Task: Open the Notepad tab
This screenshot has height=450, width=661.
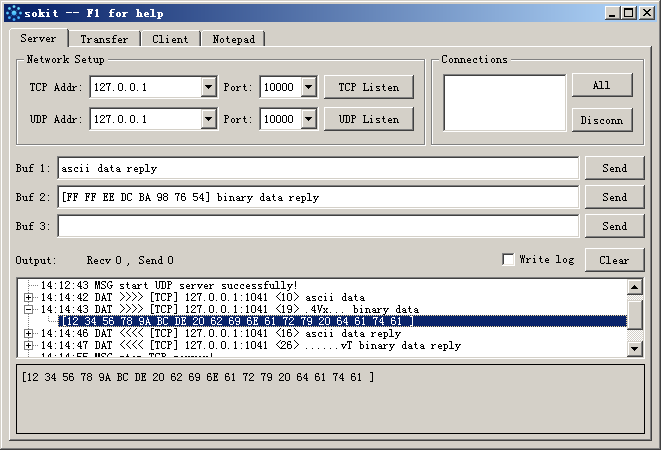Action: tap(233, 40)
